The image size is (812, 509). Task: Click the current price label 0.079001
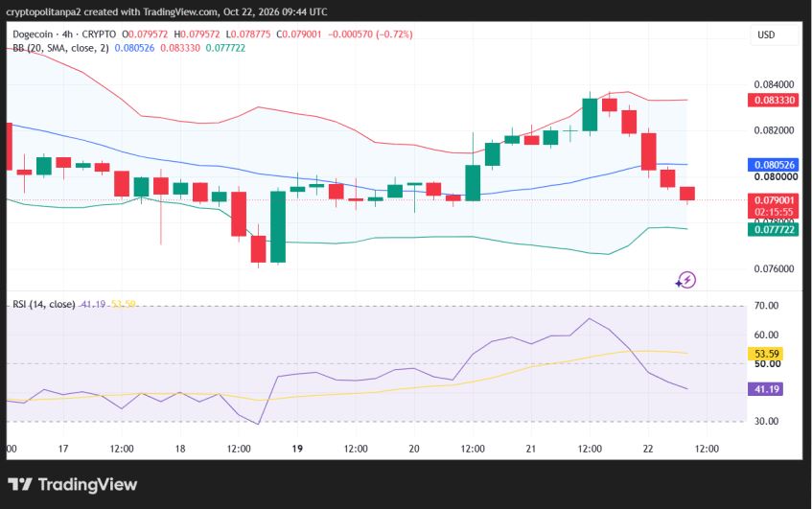[x=773, y=200]
